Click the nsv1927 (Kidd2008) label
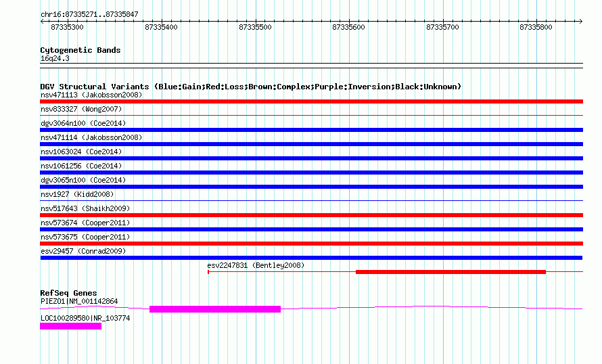The height and width of the screenshot is (364, 602). [x=77, y=194]
